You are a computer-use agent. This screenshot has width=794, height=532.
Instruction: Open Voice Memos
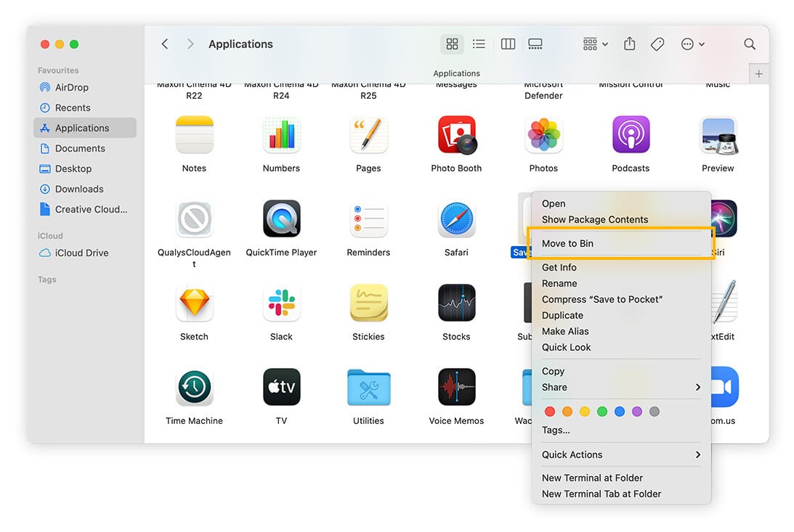456,387
